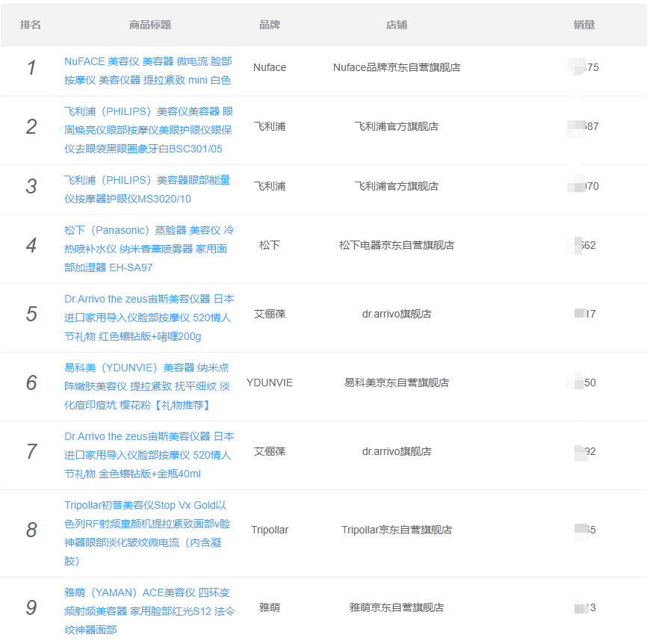Click the 店铺 column header
The width and height of the screenshot is (647, 644).
pos(397,25)
